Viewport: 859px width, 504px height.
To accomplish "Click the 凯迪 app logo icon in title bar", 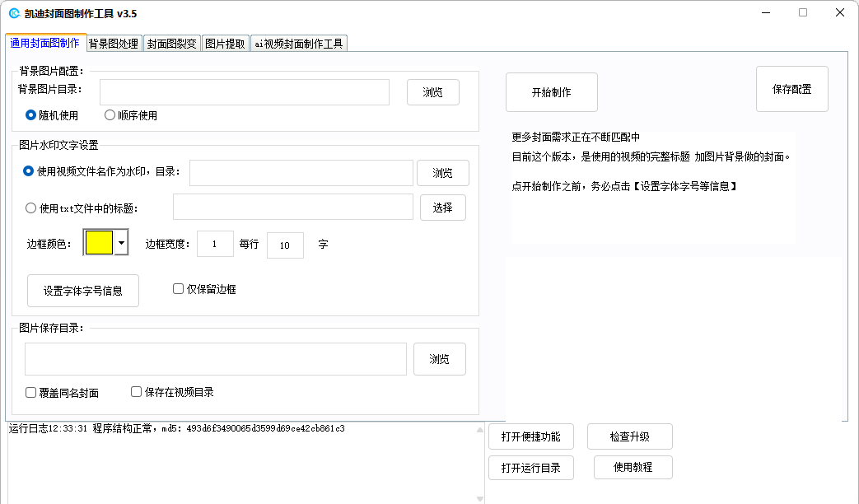I will click(15, 13).
